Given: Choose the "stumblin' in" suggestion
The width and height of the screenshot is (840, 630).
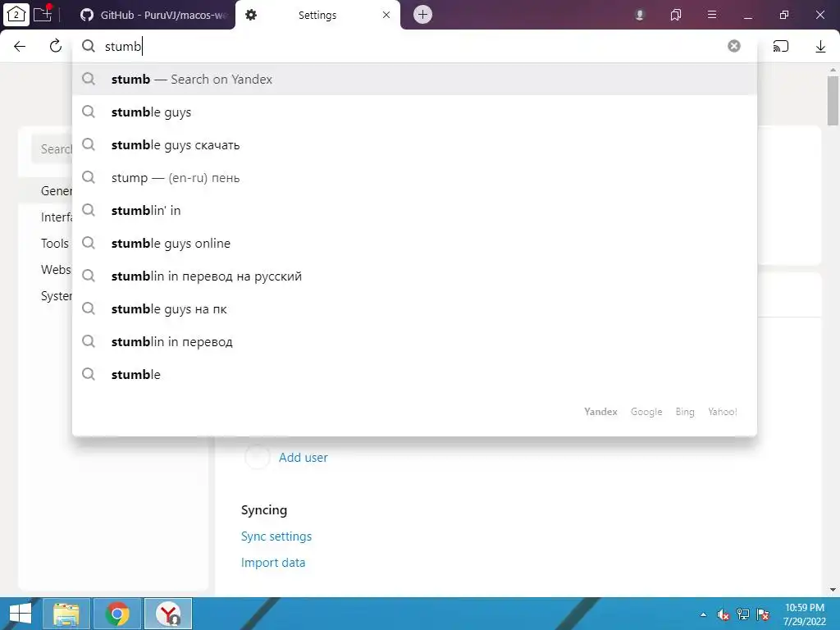Looking at the screenshot, I should pyautogui.click(x=414, y=211).
